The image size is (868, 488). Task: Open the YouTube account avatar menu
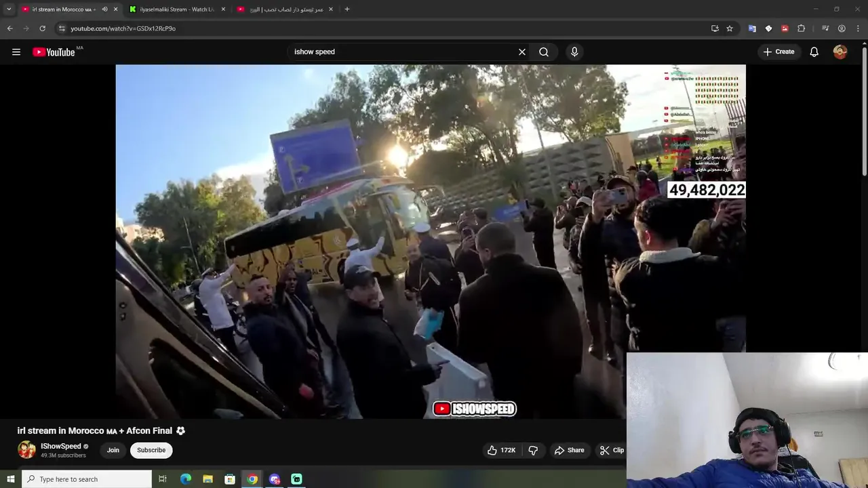point(840,52)
